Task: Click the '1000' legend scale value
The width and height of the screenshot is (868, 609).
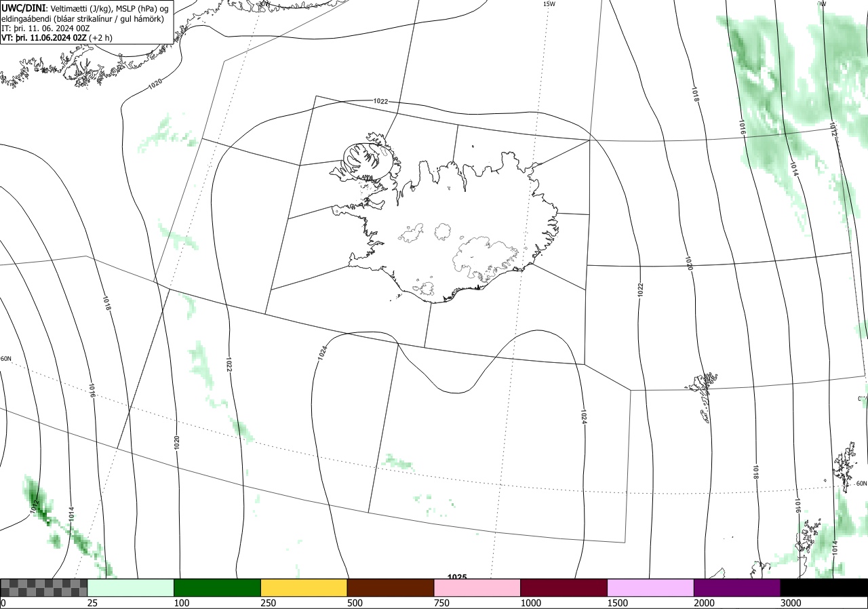Action: point(531,603)
